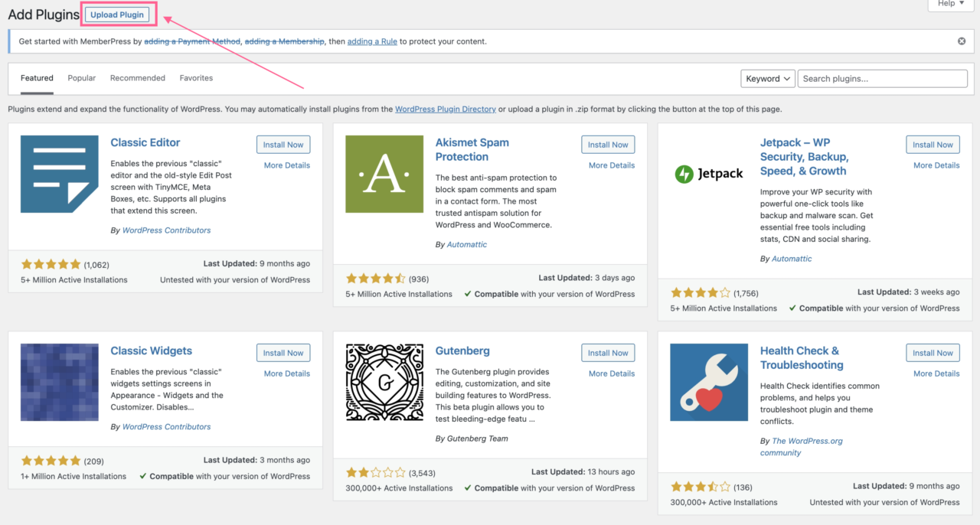980x525 pixels.
Task: Click the Upload Plugin button
Action: (x=116, y=14)
